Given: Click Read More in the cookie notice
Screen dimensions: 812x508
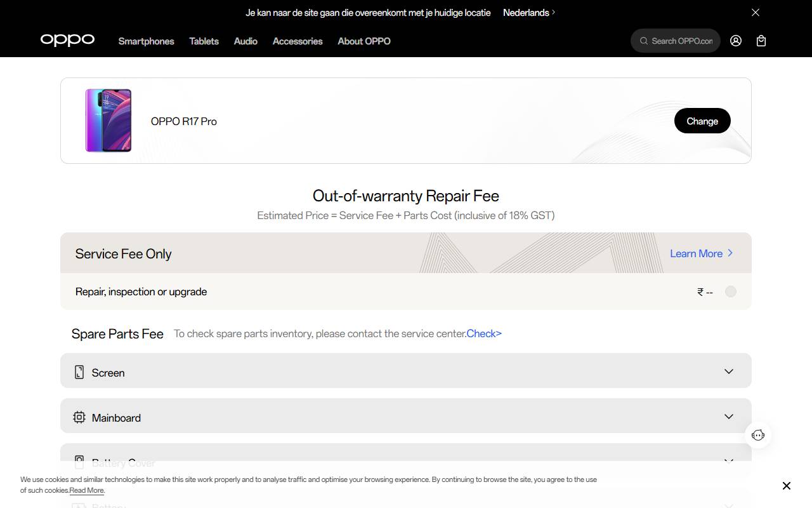Looking at the screenshot, I should coord(86,490).
